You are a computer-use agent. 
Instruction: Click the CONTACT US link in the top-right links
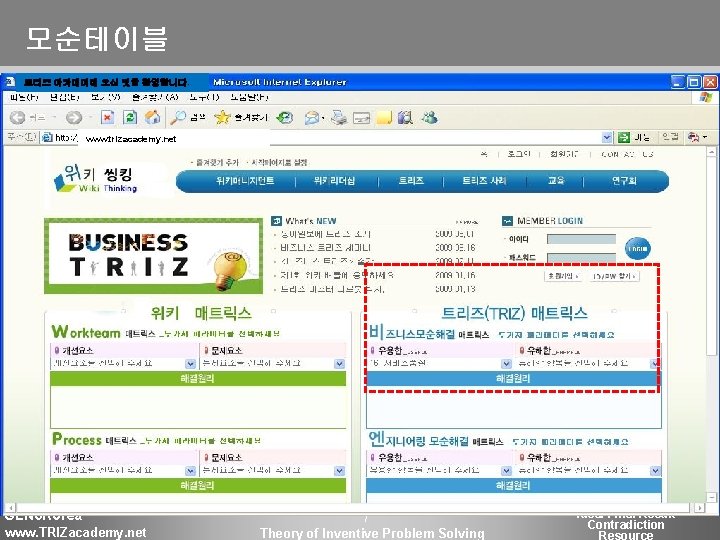(627, 154)
